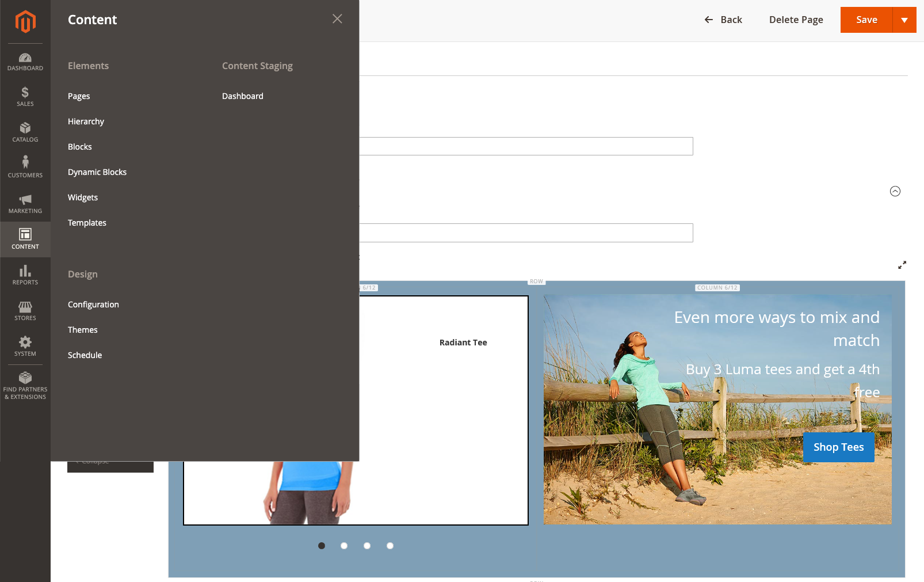Select the Content sidebar icon

tap(25, 239)
